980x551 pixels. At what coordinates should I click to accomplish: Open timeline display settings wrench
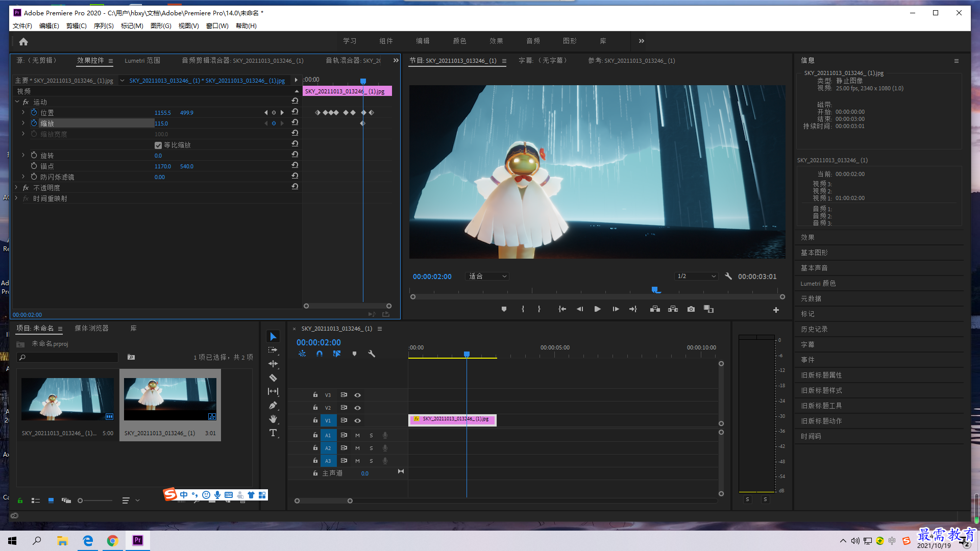click(x=372, y=354)
